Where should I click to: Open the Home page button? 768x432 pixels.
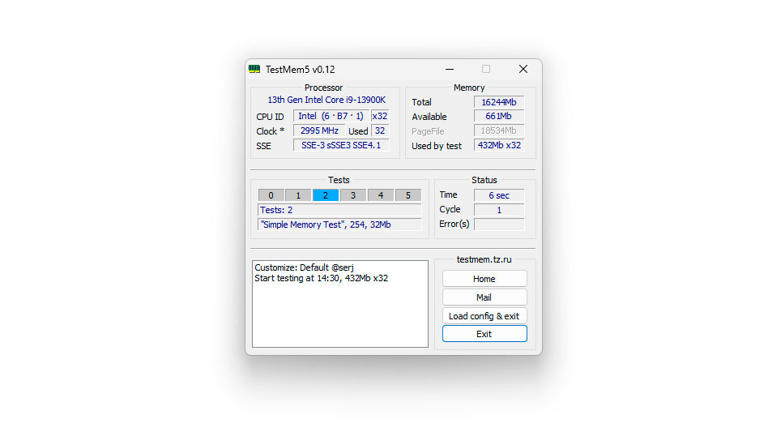tap(484, 279)
